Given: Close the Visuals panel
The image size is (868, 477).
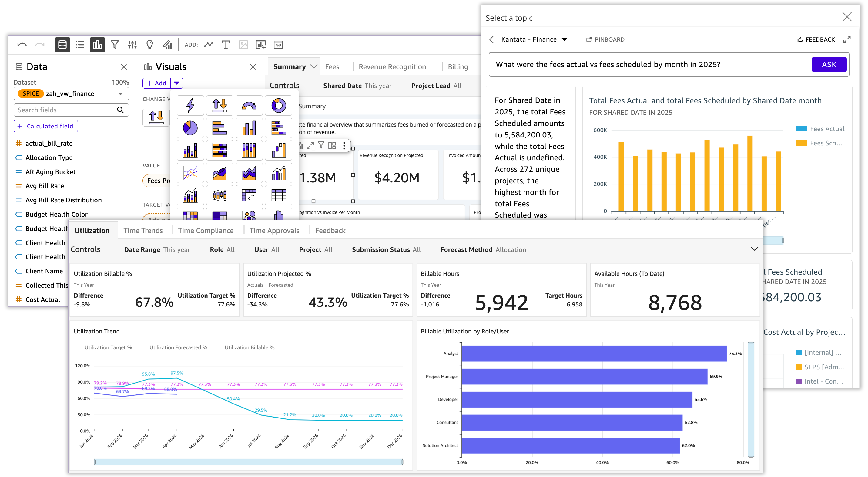Looking at the screenshot, I should pyautogui.click(x=253, y=67).
